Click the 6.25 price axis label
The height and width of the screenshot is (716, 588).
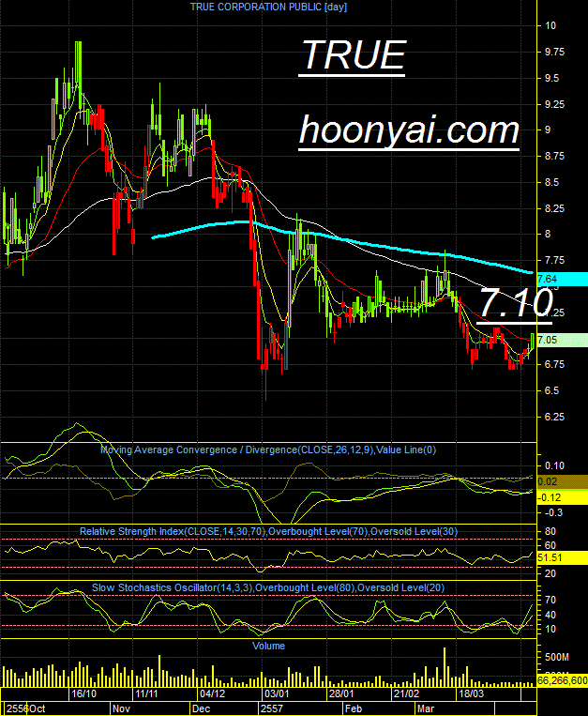[554, 417]
